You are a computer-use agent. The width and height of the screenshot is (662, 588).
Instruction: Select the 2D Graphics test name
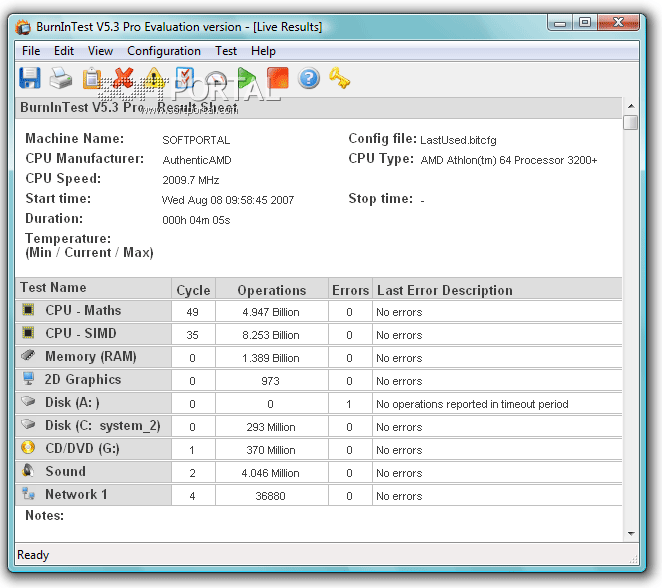(83, 379)
